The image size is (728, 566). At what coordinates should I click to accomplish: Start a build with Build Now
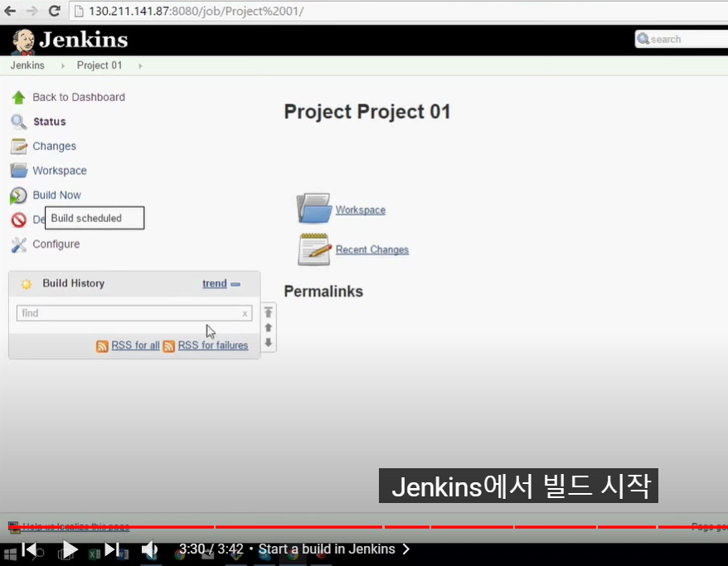(56, 196)
